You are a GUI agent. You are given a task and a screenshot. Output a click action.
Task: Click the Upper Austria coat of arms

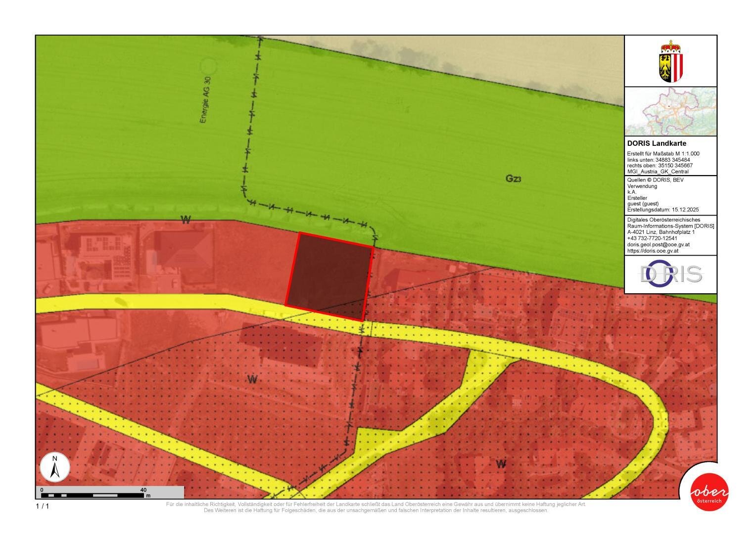[x=670, y=62]
